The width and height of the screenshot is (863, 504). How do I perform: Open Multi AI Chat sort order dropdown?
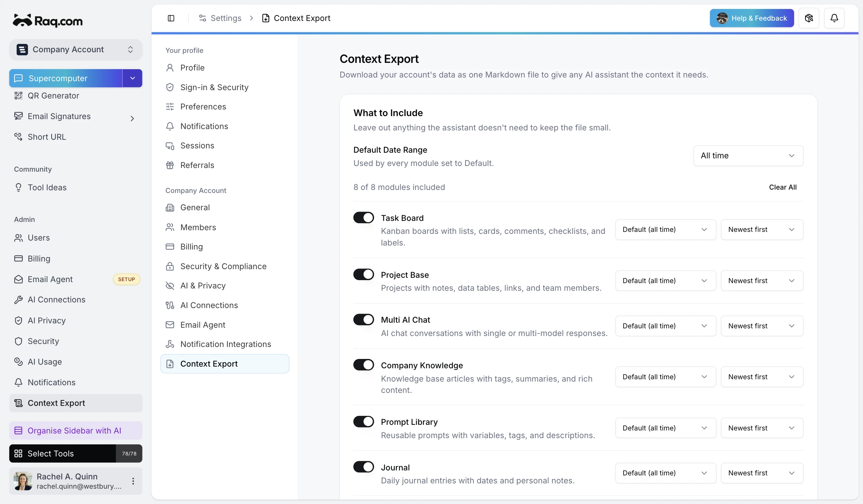[762, 326]
